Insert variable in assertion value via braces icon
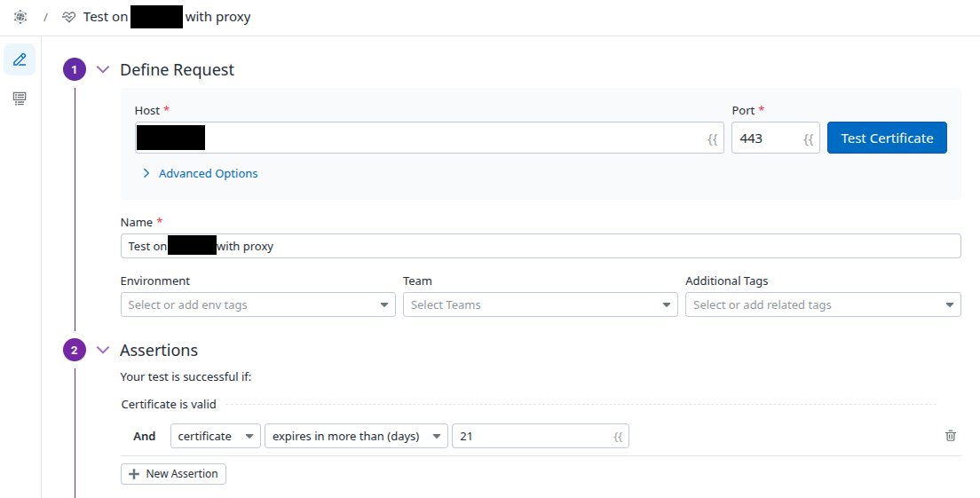 point(618,436)
